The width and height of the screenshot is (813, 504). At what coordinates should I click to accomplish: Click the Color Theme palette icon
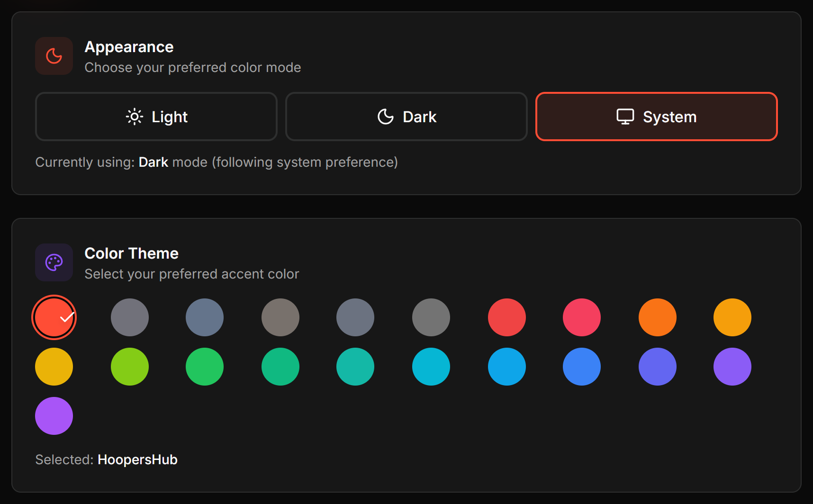click(x=54, y=262)
